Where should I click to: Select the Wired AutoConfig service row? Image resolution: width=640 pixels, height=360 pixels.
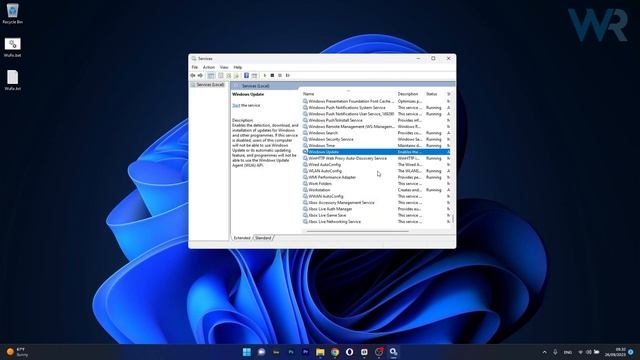pos(376,164)
